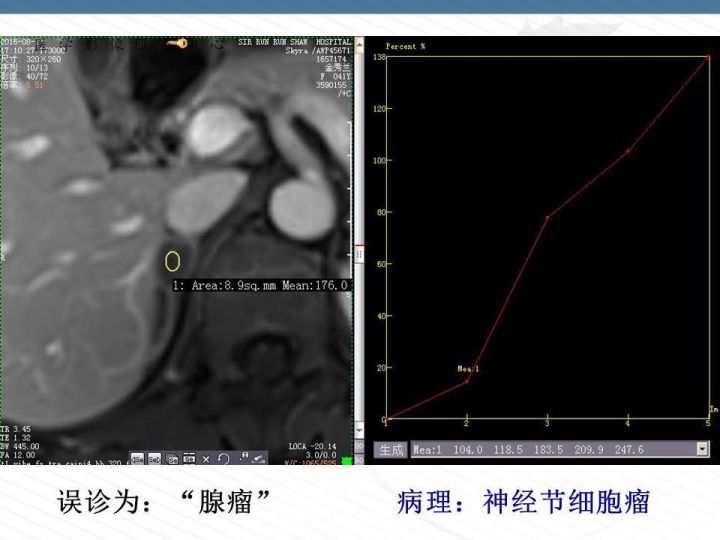This screenshot has width=720, height=540.
Task: Select the yellow oval ROI marker
Action: point(172,261)
